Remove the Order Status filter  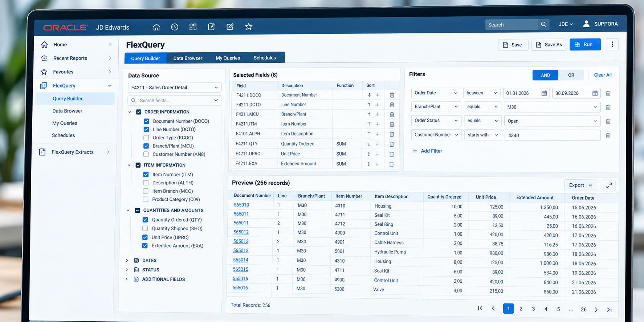(x=608, y=121)
